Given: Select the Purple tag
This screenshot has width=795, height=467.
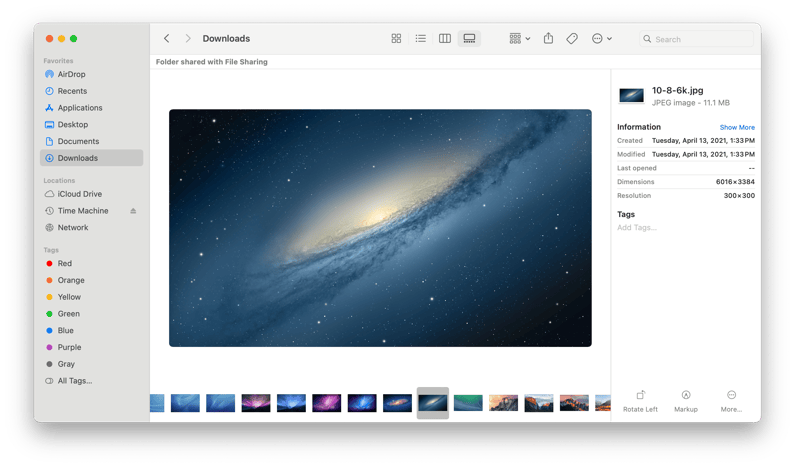Looking at the screenshot, I should point(91,347).
